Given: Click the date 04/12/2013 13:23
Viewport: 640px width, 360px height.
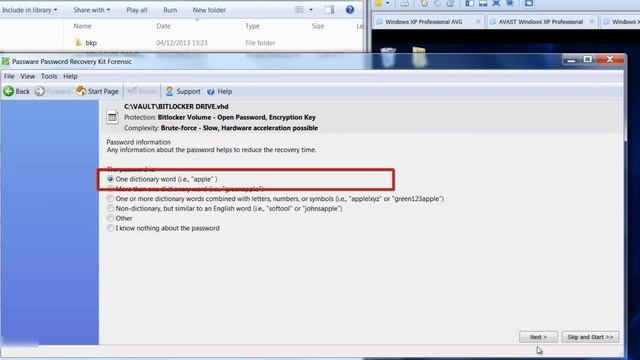Looking at the screenshot, I should coord(182,42).
